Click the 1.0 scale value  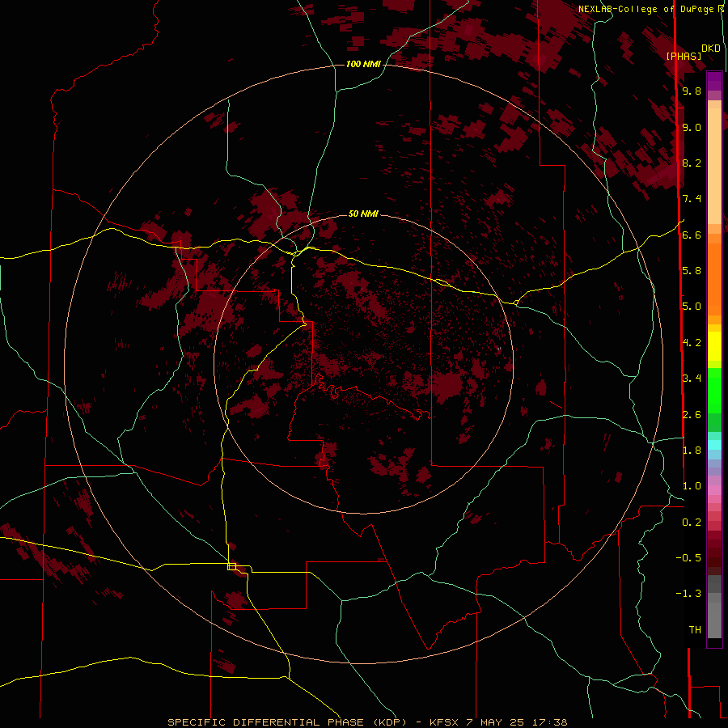[692, 486]
